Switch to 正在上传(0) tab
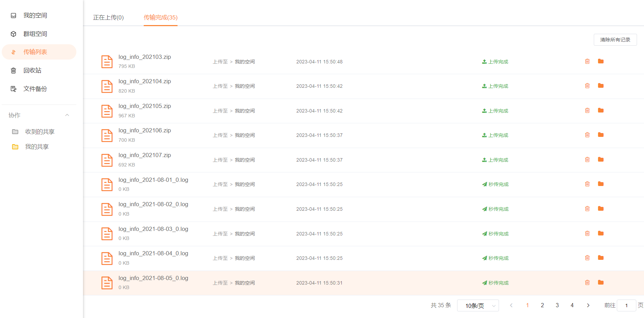The width and height of the screenshot is (644, 318). pos(108,17)
